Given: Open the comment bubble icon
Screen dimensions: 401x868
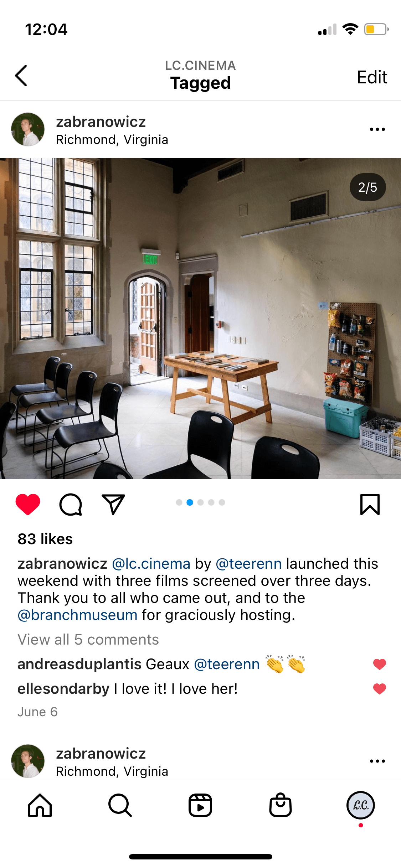Looking at the screenshot, I should pos(71,505).
